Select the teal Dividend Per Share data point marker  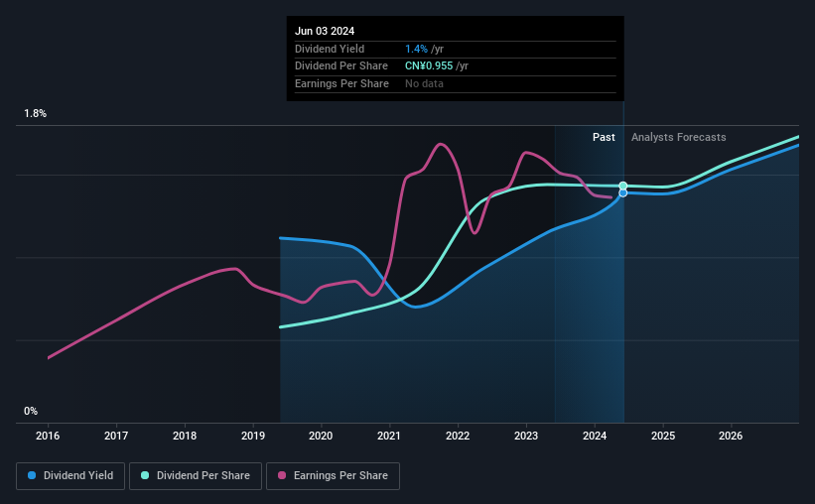pyautogui.click(x=623, y=186)
